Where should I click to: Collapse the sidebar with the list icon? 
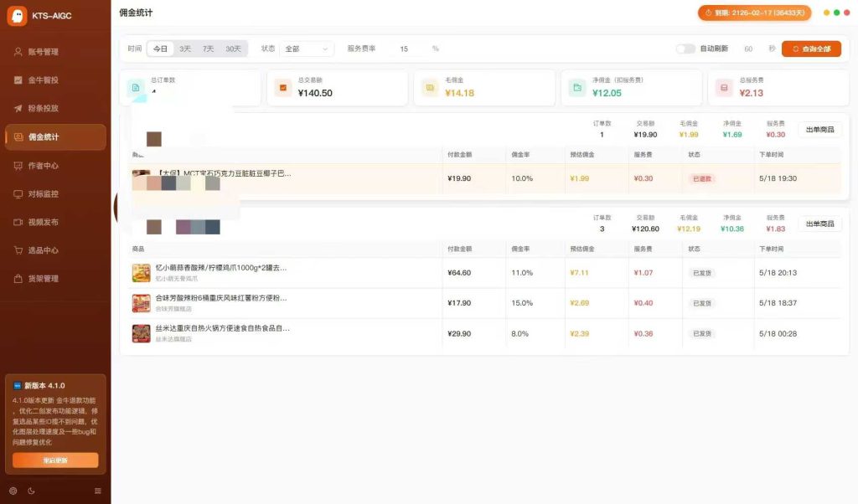point(98,491)
